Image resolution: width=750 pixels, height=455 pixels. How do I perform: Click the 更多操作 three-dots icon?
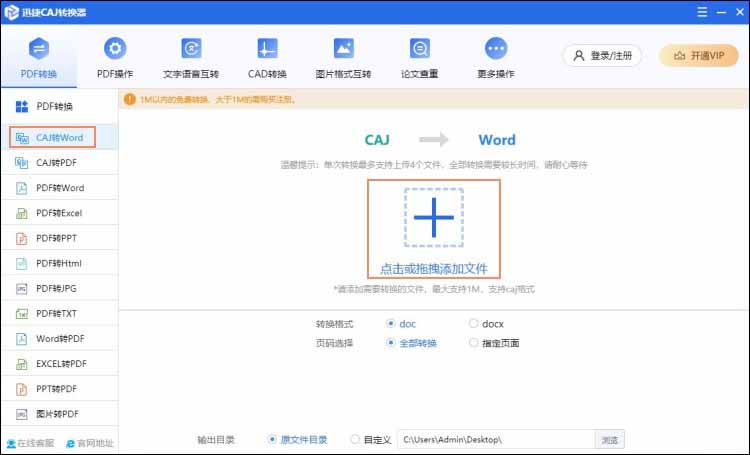[495, 50]
